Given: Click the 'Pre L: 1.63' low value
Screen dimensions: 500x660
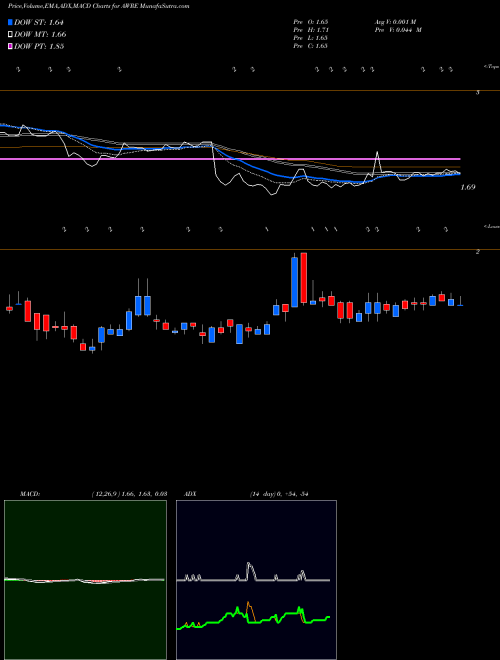Looking at the screenshot, I should tap(311, 38).
